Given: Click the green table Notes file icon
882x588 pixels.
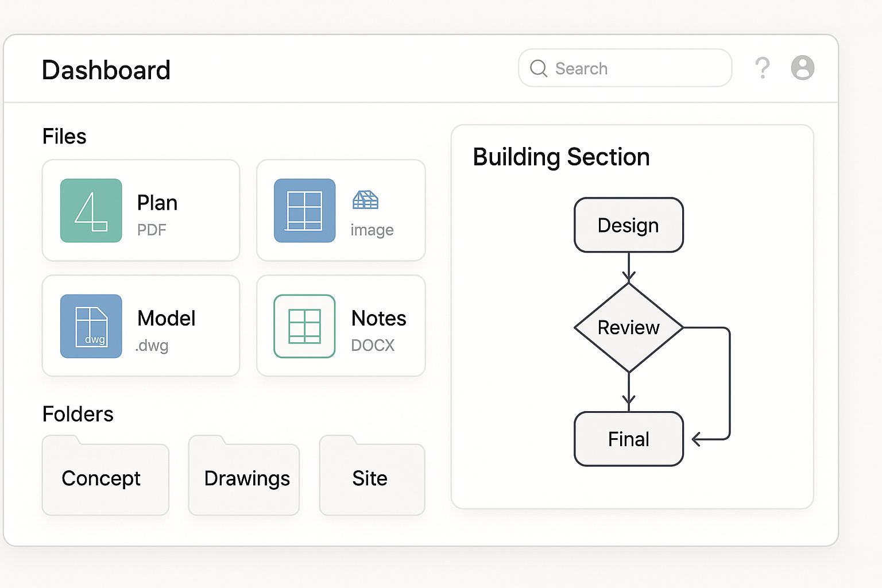Looking at the screenshot, I should coord(305,326).
